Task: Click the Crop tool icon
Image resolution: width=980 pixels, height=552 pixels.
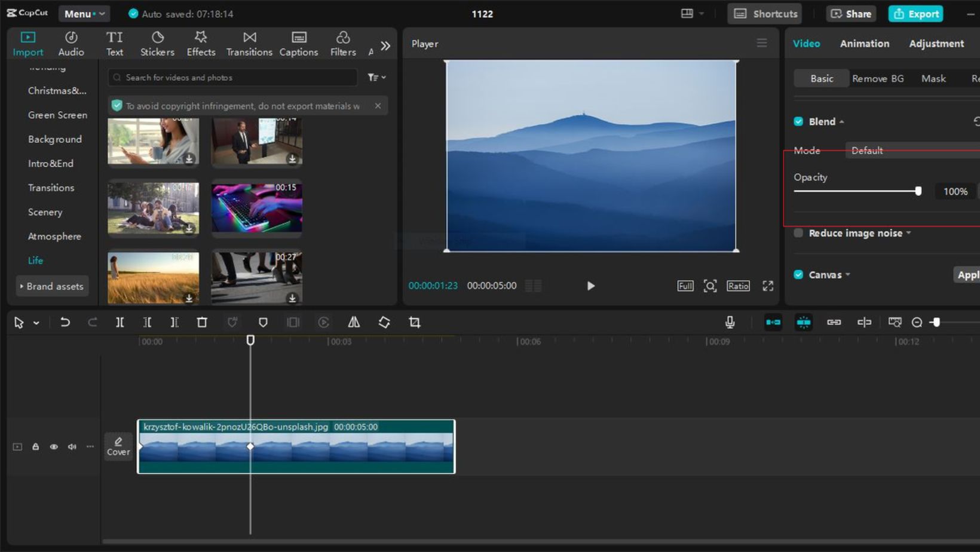Action: tap(415, 323)
